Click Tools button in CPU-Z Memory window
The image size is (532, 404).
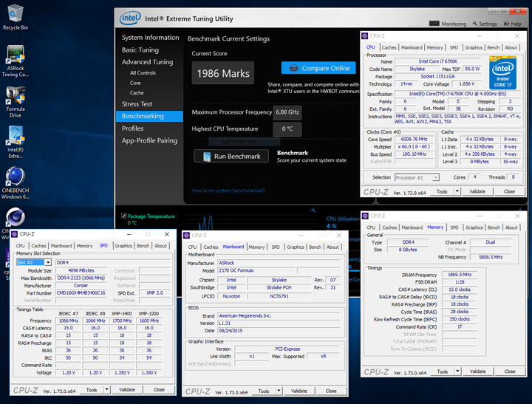443,372
